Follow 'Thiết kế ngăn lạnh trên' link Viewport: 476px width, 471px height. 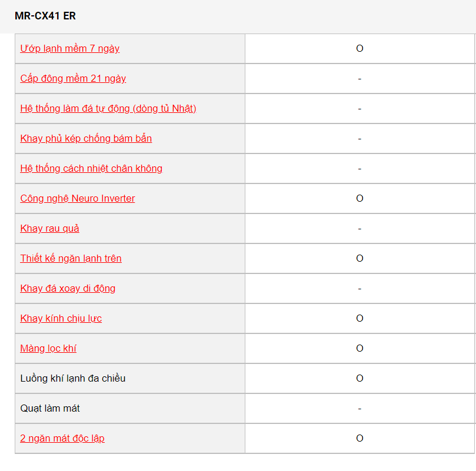point(71,259)
